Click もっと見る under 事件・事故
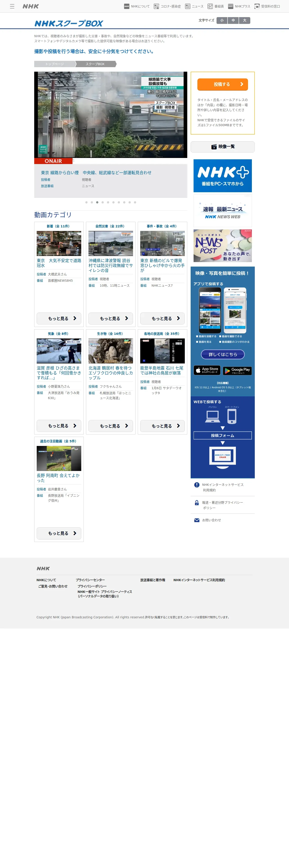Screen dimensions: 289x868 163,318
